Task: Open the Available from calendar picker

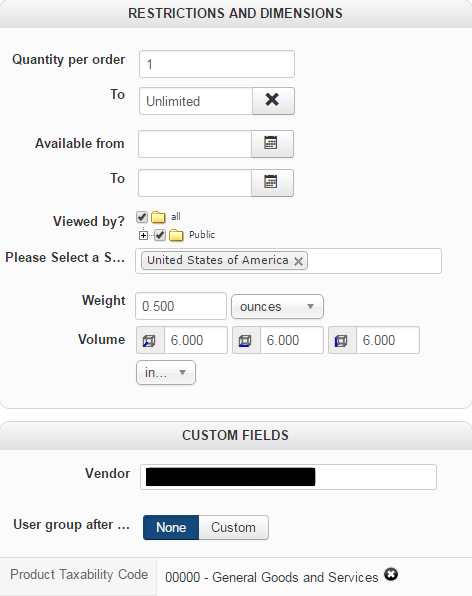Action: click(x=272, y=144)
